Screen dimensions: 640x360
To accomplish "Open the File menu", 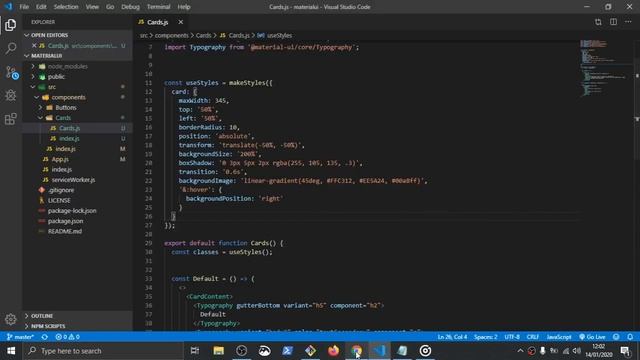I will click(x=24, y=7).
